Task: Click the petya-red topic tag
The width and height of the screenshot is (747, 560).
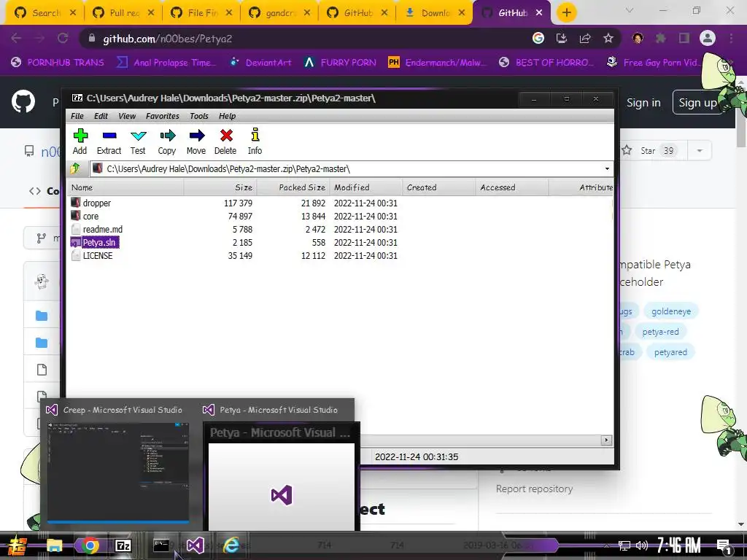Action: [x=660, y=332]
